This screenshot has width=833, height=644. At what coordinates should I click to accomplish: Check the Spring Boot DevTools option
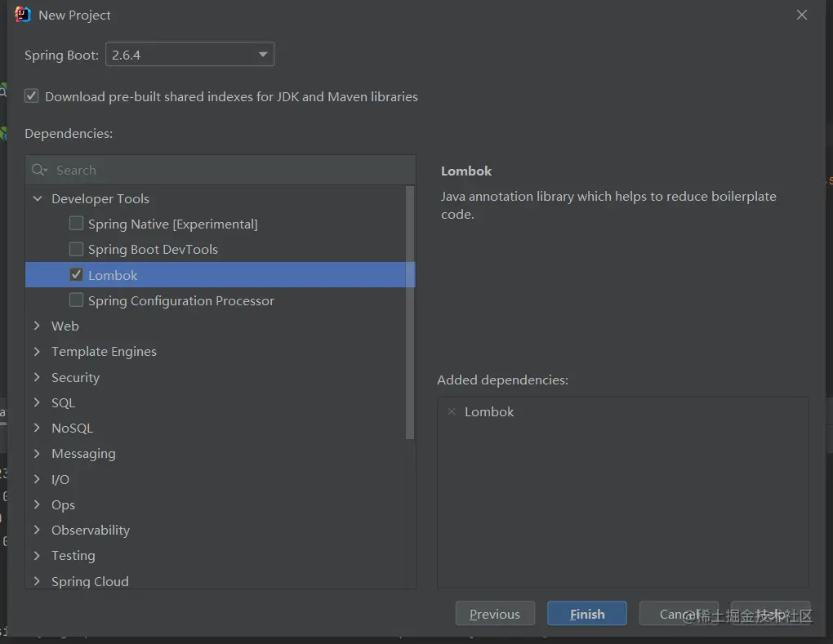coord(76,249)
